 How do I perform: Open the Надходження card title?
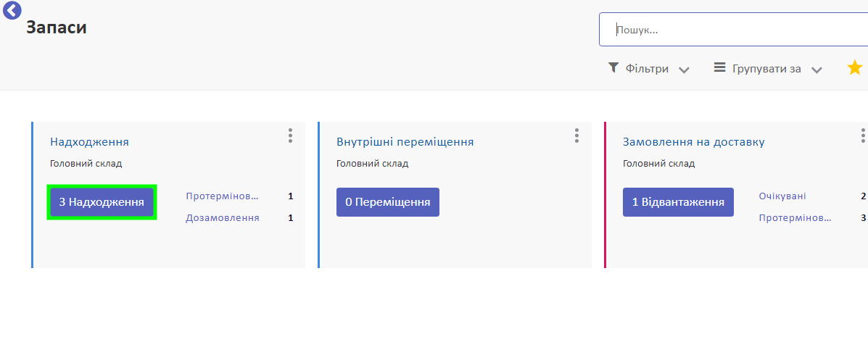click(x=89, y=142)
